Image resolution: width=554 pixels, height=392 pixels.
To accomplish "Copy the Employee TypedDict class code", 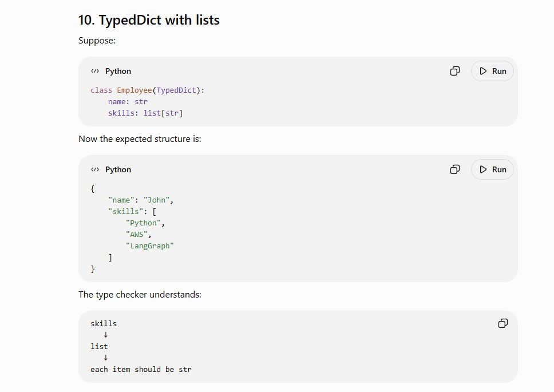I will coord(455,71).
